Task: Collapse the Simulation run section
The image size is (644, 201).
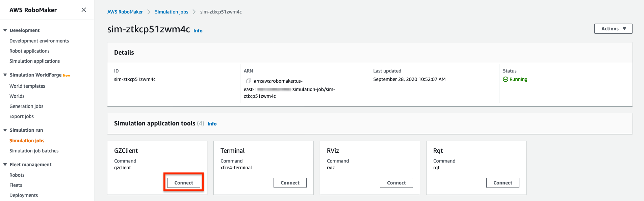Action: tap(5, 130)
